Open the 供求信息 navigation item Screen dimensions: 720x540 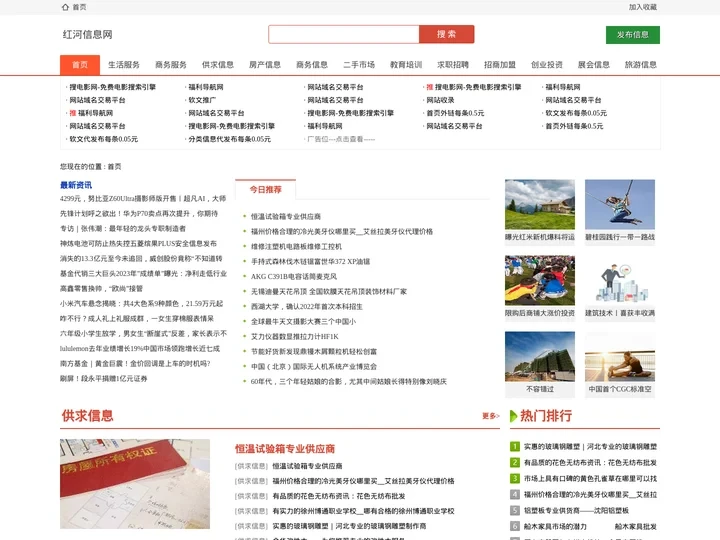tap(218, 65)
